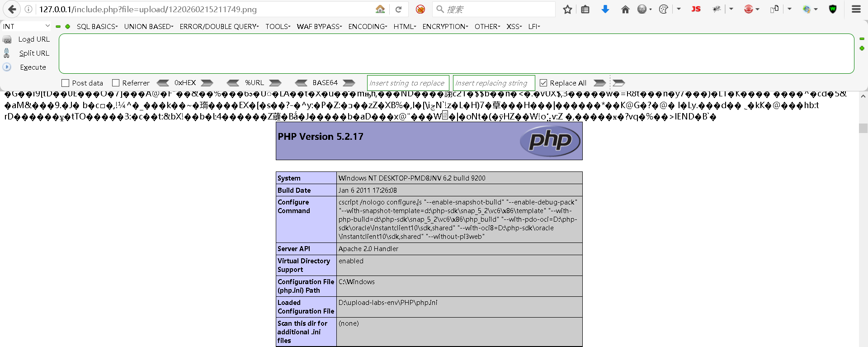Encode hex with the right arrow beside 0xHEX

[x=207, y=83]
